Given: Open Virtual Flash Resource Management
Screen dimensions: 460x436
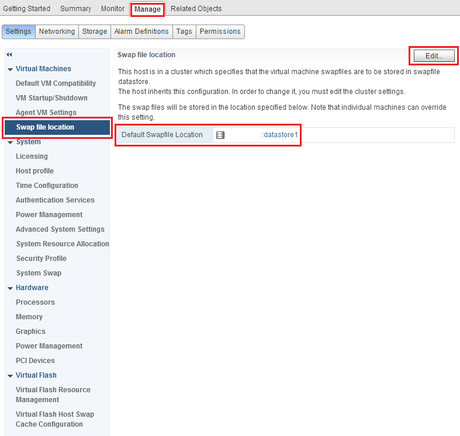Looking at the screenshot, I should [53, 395].
